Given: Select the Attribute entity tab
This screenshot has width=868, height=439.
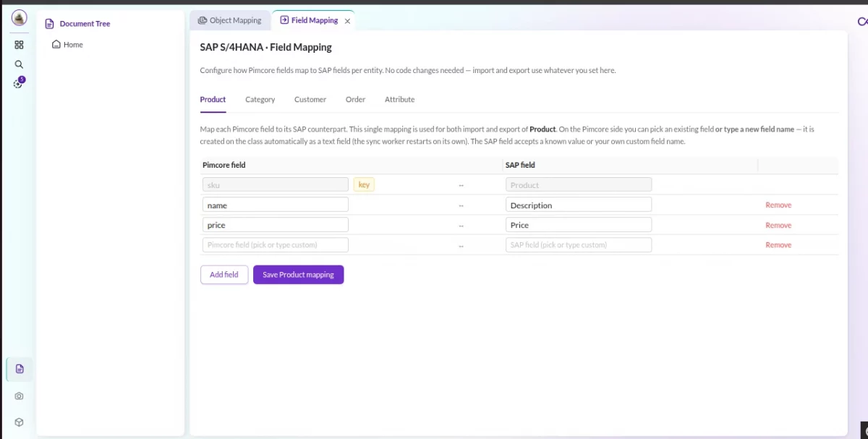Looking at the screenshot, I should (x=399, y=100).
